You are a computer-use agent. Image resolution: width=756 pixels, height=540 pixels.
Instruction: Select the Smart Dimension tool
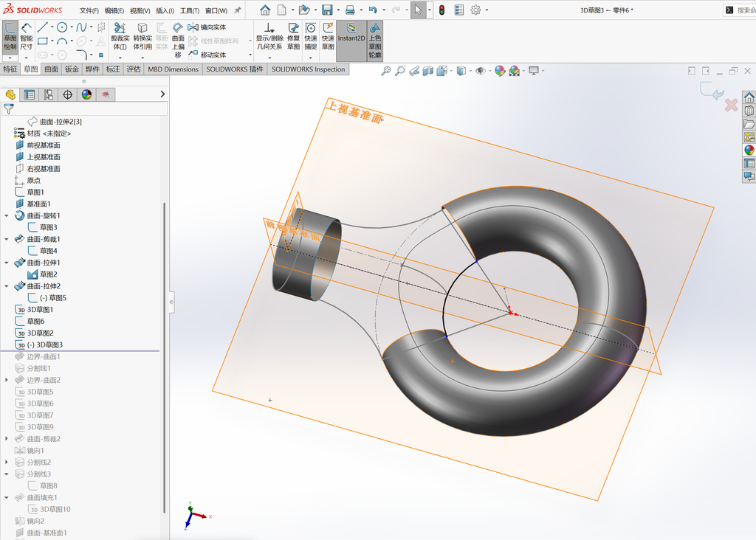coord(26,37)
